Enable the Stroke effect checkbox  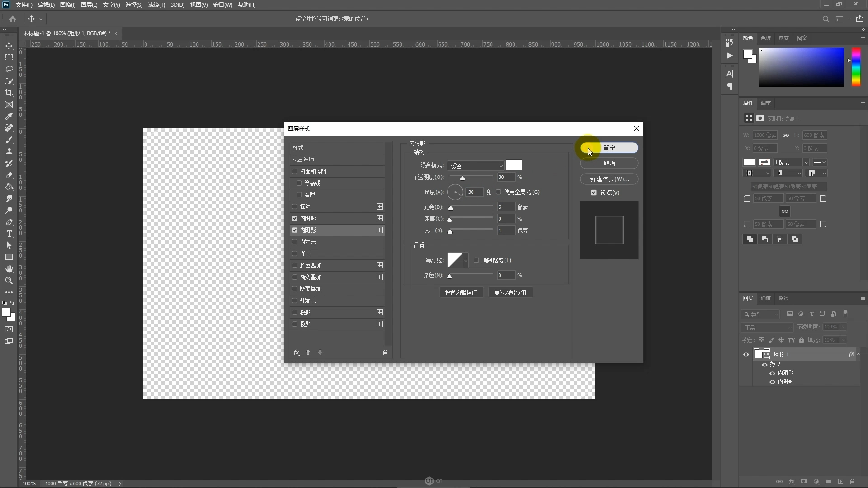click(295, 206)
